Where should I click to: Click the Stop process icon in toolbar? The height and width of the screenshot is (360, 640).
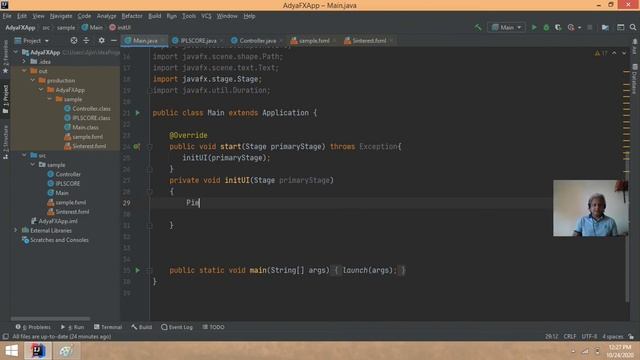(x=589, y=27)
